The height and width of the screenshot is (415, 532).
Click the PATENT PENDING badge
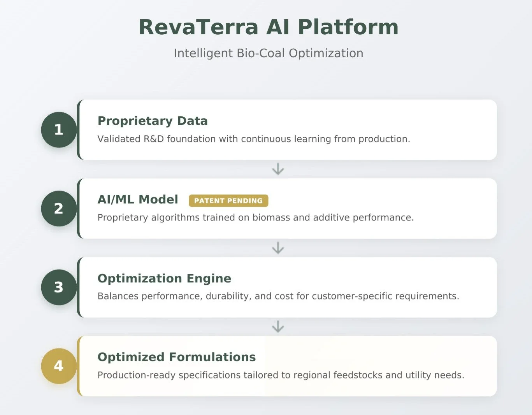pos(228,201)
